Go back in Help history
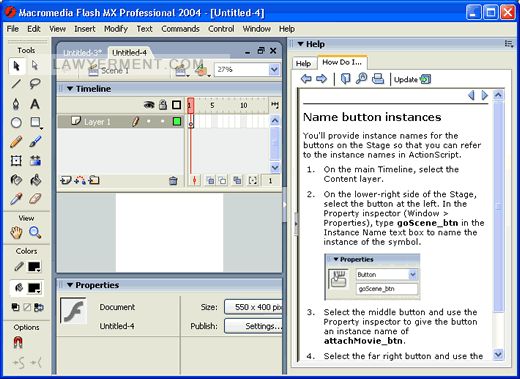The height and width of the screenshot is (379, 520). pos(306,79)
